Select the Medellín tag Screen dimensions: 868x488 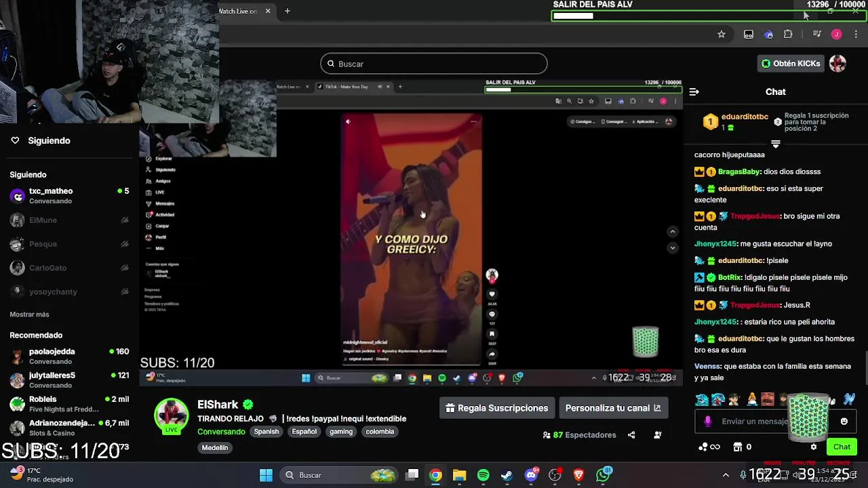pos(215,448)
